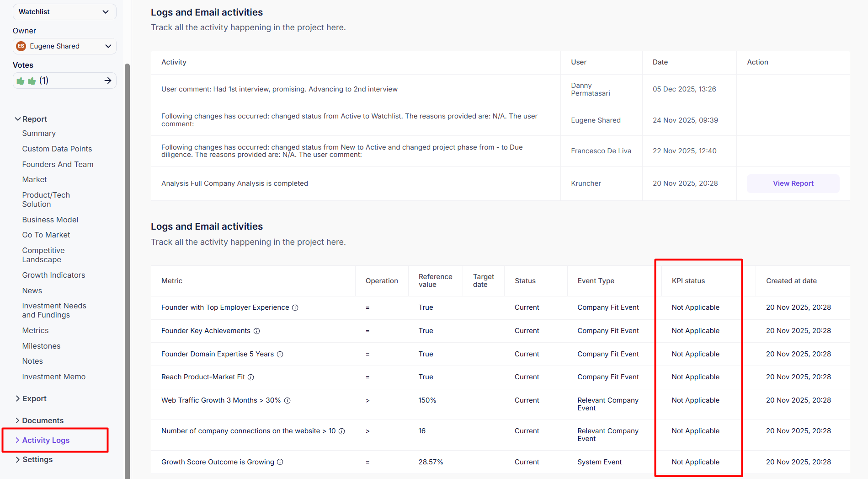Click info icon beside Founder with Top Employer Experience

click(295, 308)
